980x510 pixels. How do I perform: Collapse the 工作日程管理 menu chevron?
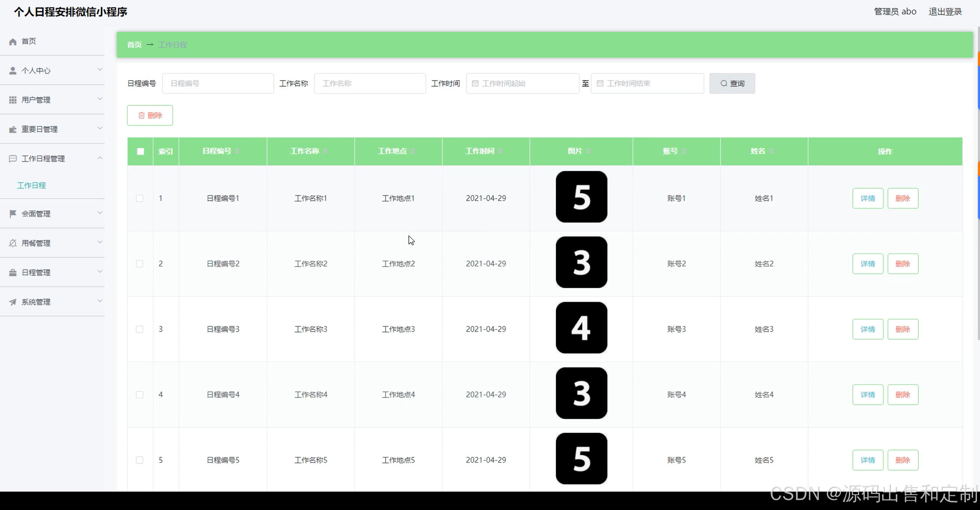[100, 158]
